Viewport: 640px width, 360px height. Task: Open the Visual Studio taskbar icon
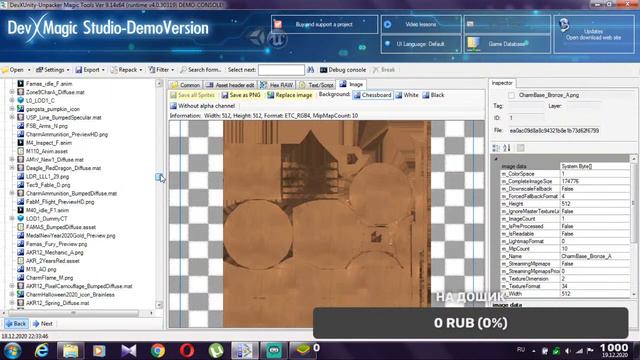point(129,351)
